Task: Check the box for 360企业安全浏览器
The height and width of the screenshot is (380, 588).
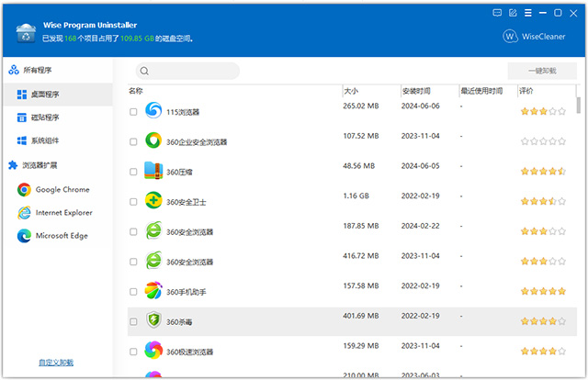Action: (133, 141)
